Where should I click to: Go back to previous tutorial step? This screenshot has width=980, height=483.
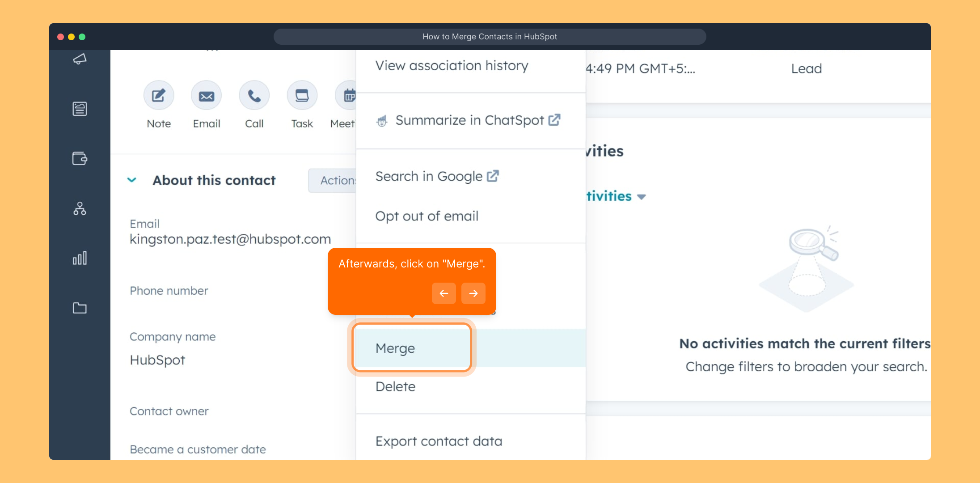[x=444, y=293]
